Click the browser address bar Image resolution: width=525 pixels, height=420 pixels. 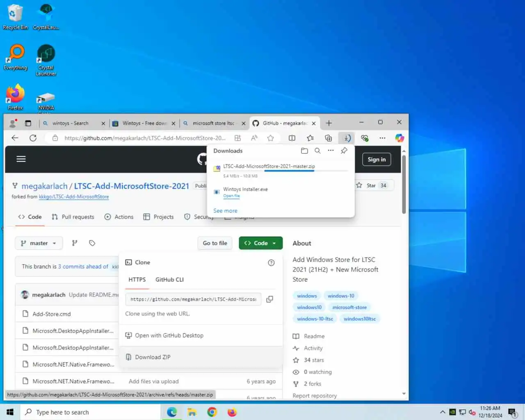coord(144,138)
